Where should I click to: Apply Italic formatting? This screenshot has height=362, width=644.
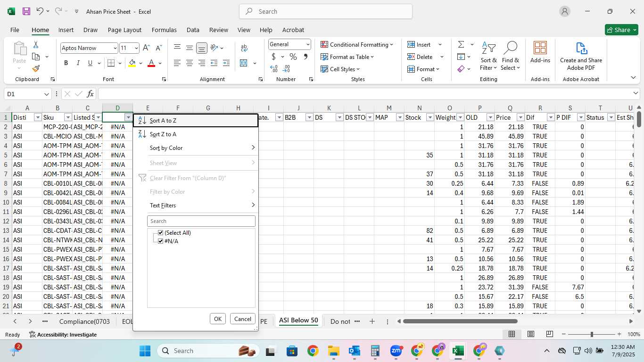pyautogui.click(x=78, y=63)
